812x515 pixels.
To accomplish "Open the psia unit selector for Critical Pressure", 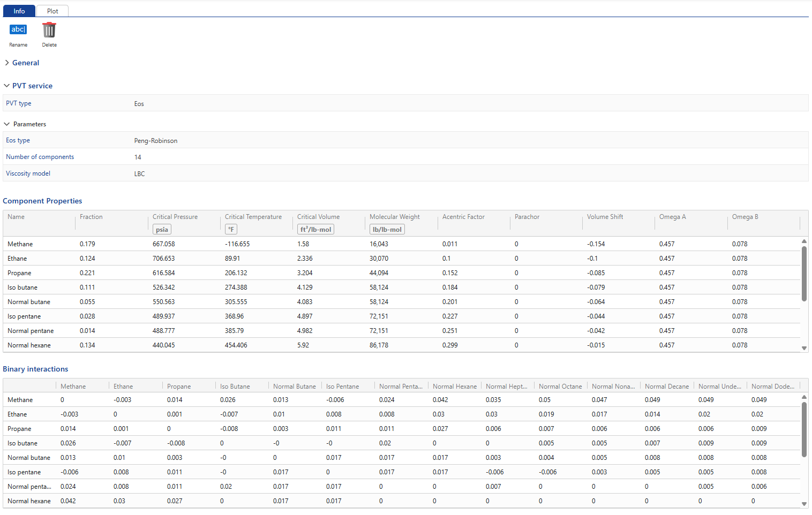I will 162,230.
